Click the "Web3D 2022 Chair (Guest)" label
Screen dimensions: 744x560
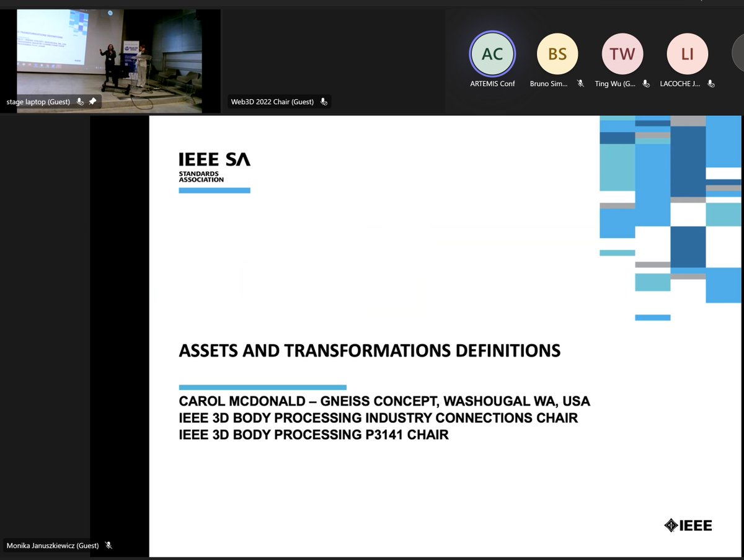(x=272, y=102)
